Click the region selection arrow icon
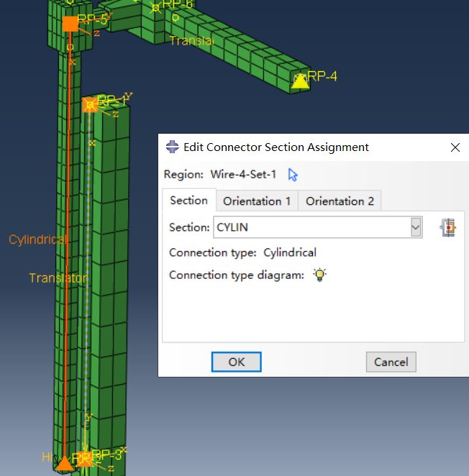469x476 pixels. click(x=293, y=175)
